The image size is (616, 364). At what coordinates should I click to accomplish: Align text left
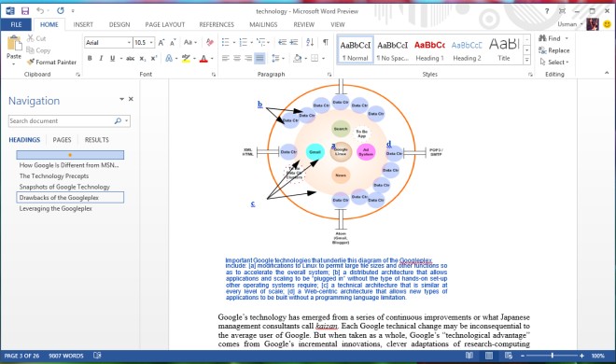pos(226,58)
